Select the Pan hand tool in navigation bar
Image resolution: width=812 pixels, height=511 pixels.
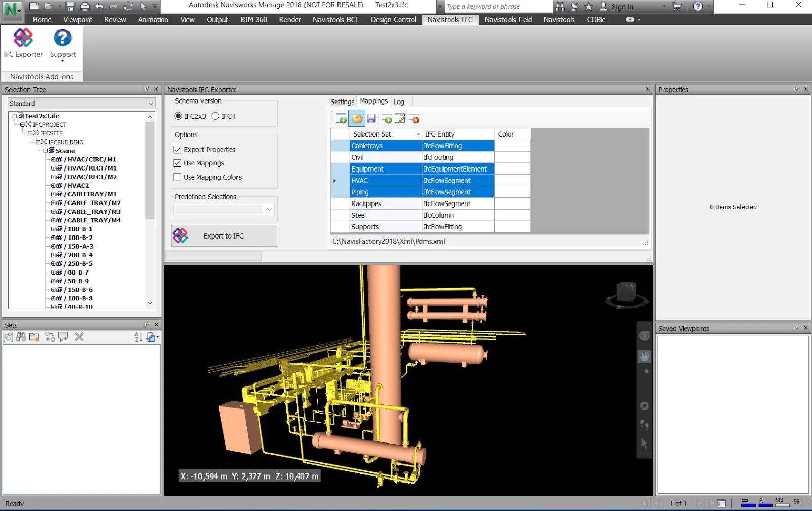tap(645, 356)
